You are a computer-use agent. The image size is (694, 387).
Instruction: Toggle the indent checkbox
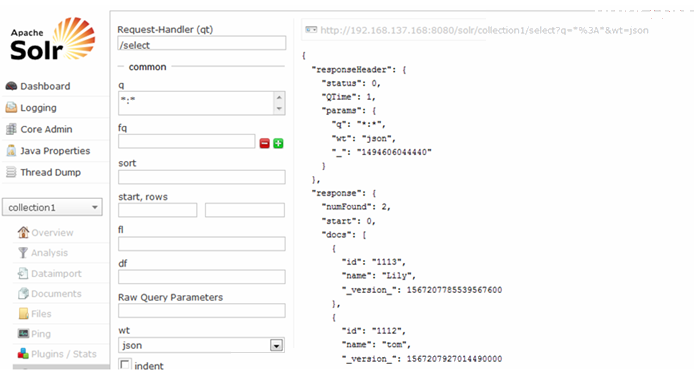(x=125, y=365)
